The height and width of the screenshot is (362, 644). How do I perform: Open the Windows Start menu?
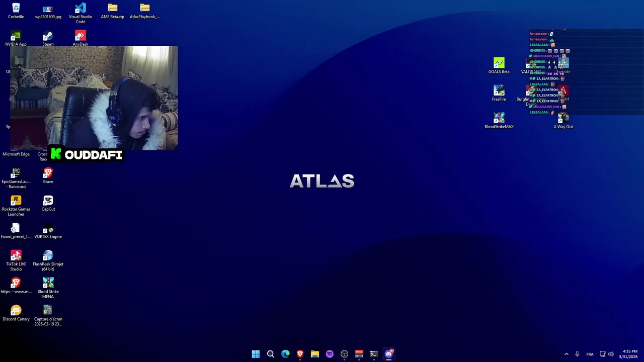(256, 354)
